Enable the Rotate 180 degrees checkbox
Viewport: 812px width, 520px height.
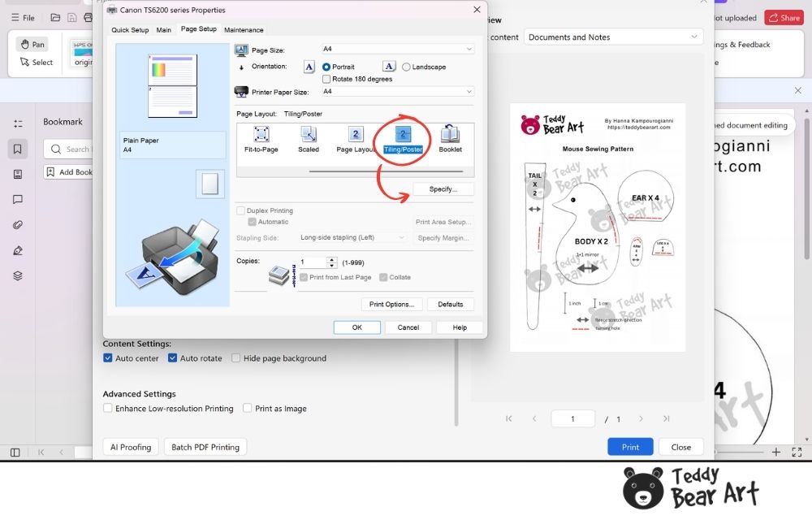(326, 80)
